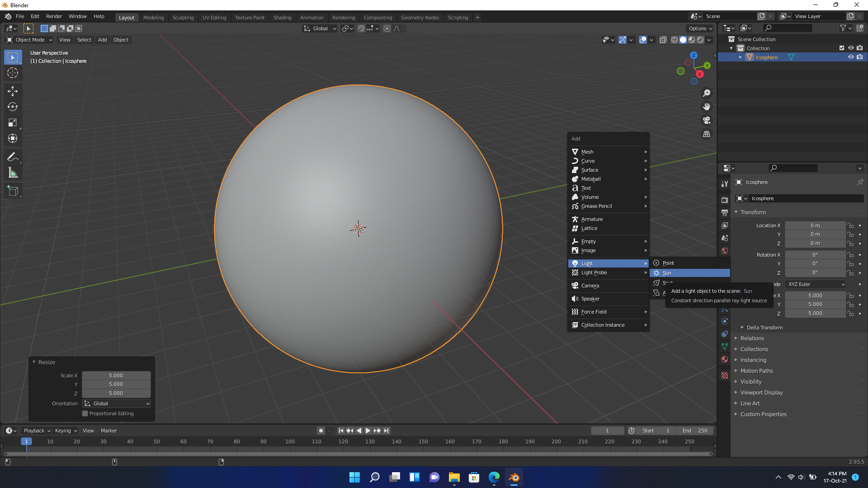Image resolution: width=868 pixels, height=488 pixels.
Task: Click the Scale X slider in Resize panel
Action: [116, 375]
